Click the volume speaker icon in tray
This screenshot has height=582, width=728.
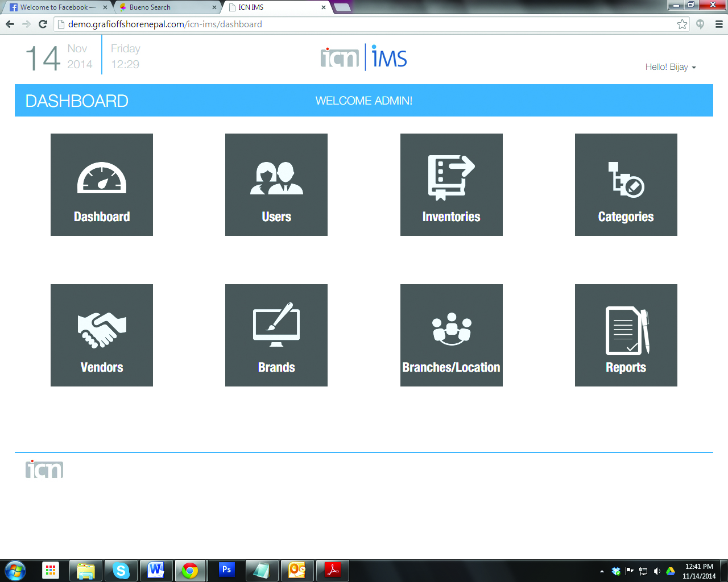click(657, 571)
